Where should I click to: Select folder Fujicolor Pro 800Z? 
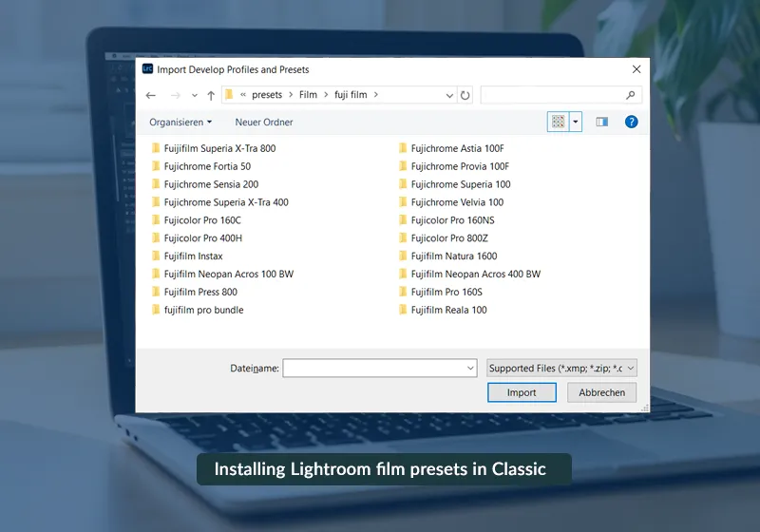click(444, 237)
